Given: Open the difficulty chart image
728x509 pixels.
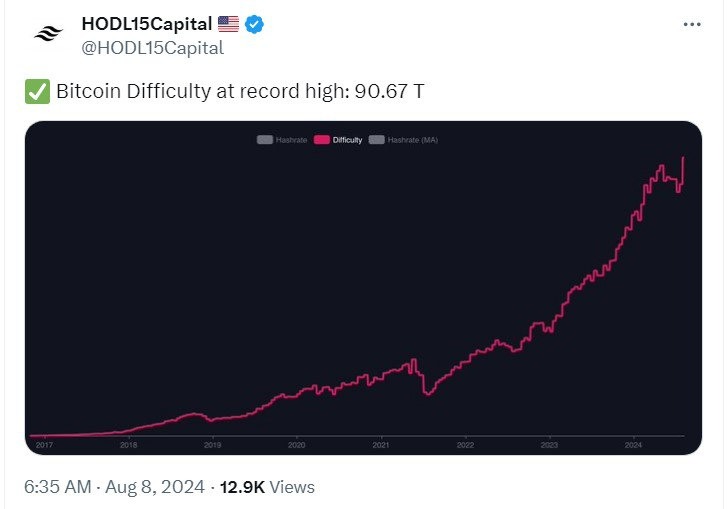Looking at the screenshot, I should [363, 300].
